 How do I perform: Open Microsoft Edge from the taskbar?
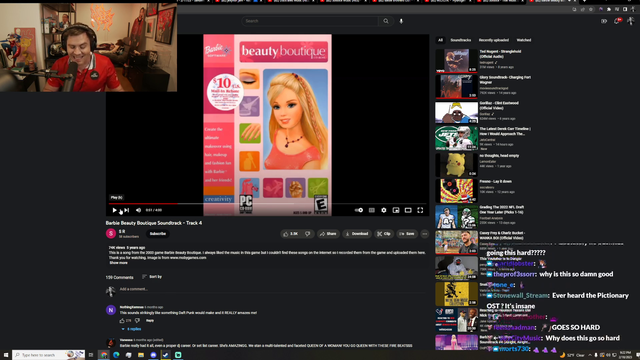pyautogui.click(x=116, y=355)
